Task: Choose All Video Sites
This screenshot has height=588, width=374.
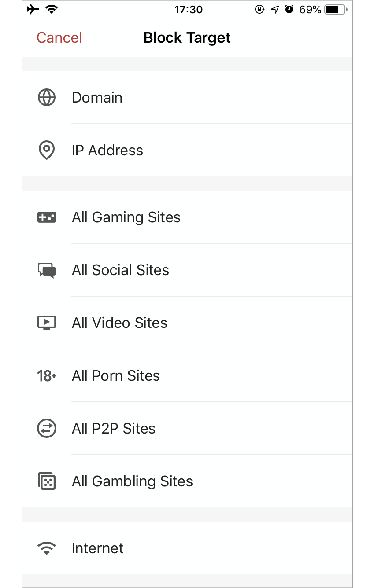Action: click(187, 323)
